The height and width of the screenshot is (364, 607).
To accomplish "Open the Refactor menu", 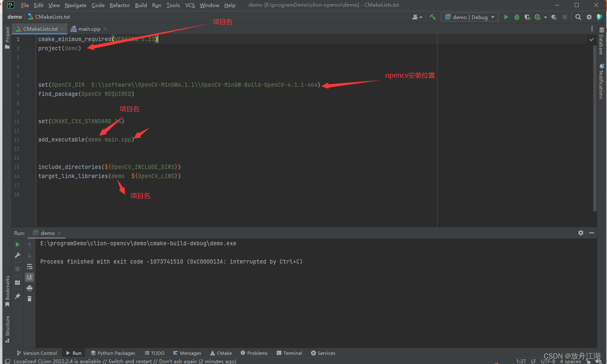I will tap(120, 5).
